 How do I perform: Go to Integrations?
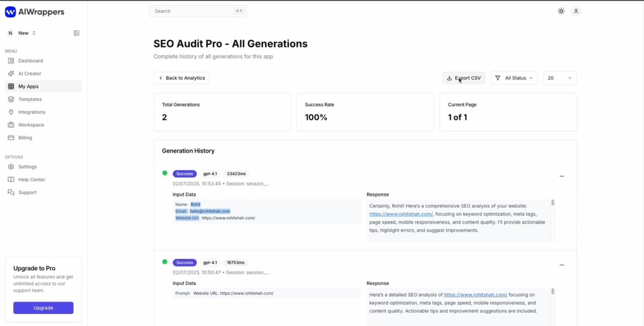point(31,112)
